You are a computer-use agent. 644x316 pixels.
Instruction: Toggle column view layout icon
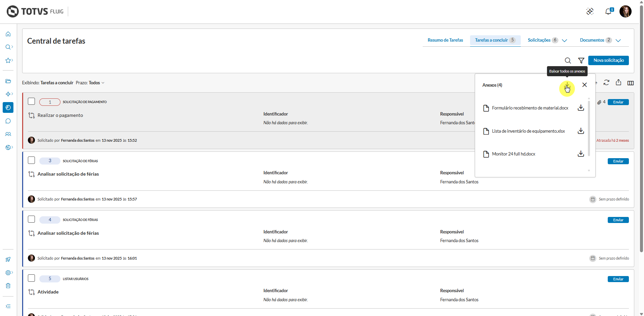(631, 83)
